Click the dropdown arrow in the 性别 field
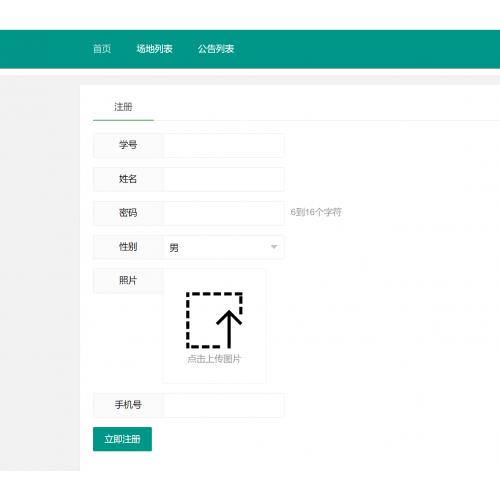 [x=274, y=247]
